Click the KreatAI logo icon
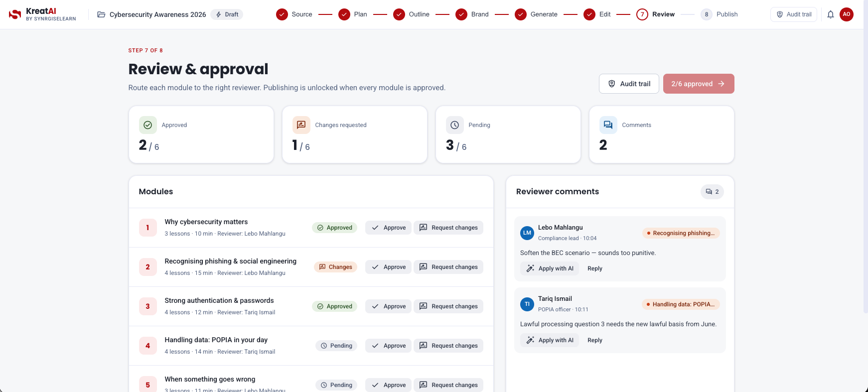 pyautogui.click(x=15, y=14)
